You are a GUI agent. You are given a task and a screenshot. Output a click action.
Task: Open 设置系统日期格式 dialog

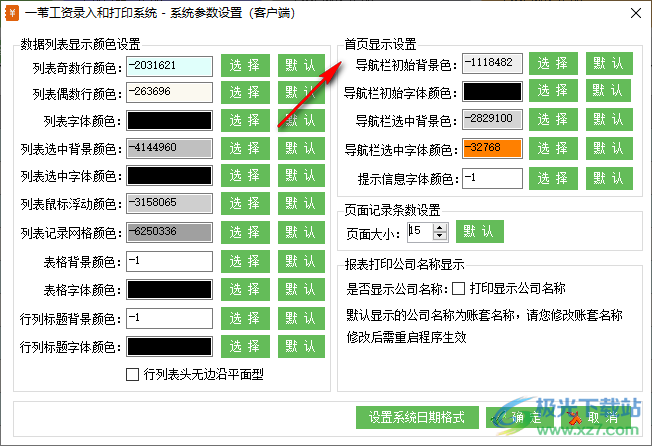coord(417,417)
